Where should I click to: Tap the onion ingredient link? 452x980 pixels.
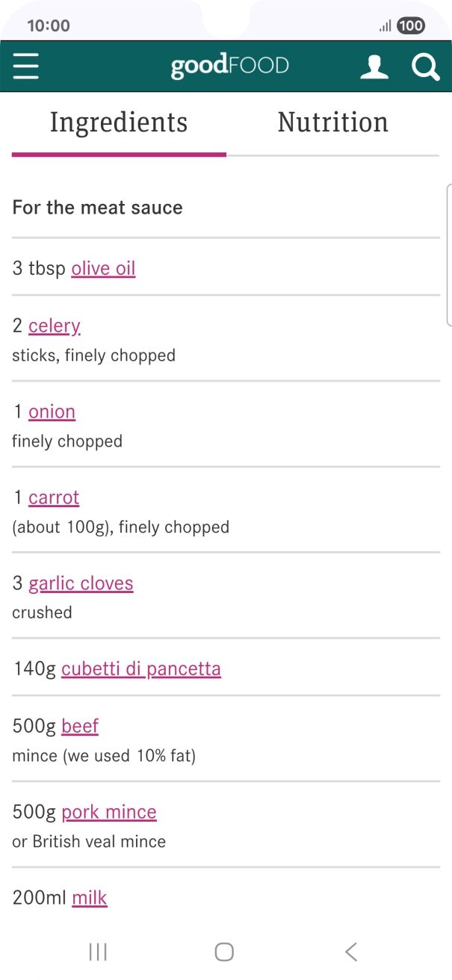[x=52, y=412]
